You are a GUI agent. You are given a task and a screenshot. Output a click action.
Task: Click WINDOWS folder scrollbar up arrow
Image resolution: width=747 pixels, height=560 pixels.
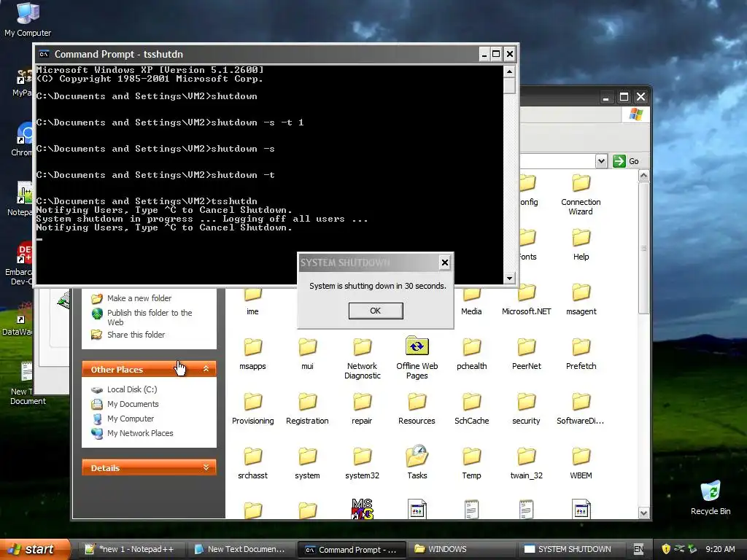click(643, 176)
